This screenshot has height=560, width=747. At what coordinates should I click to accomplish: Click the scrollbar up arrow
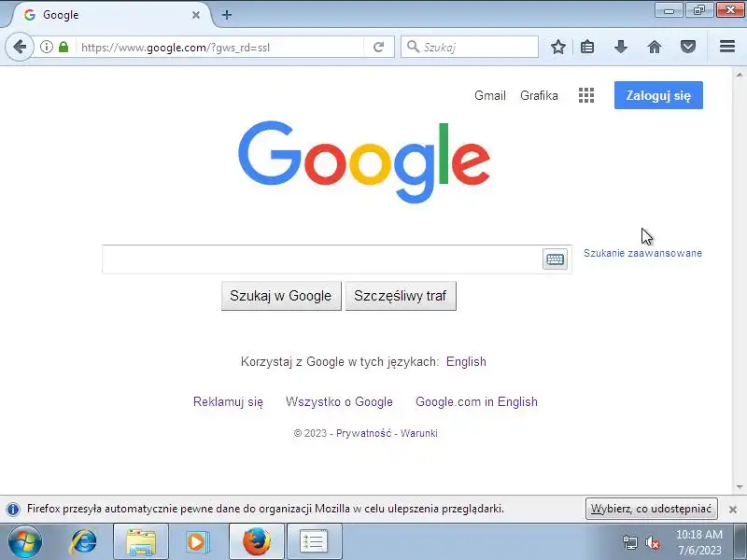740,75
